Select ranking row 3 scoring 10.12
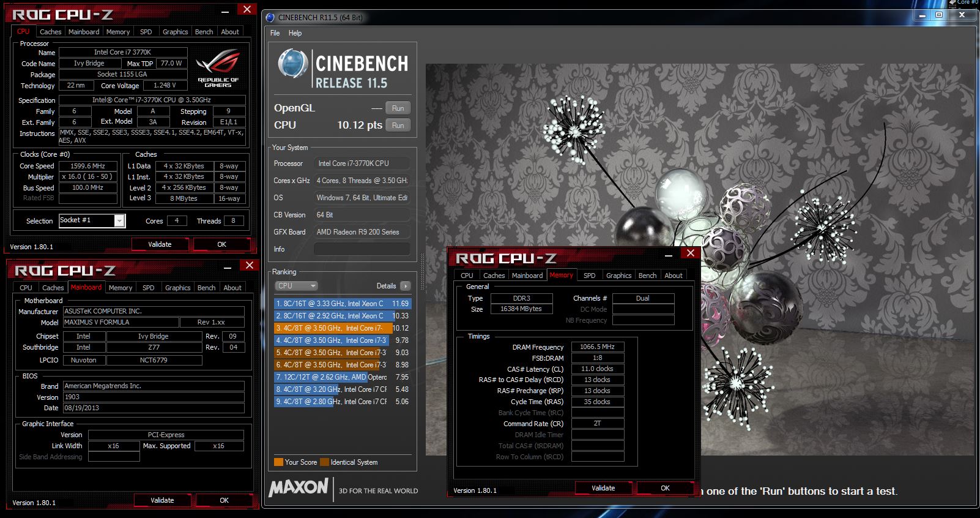 pyautogui.click(x=343, y=328)
